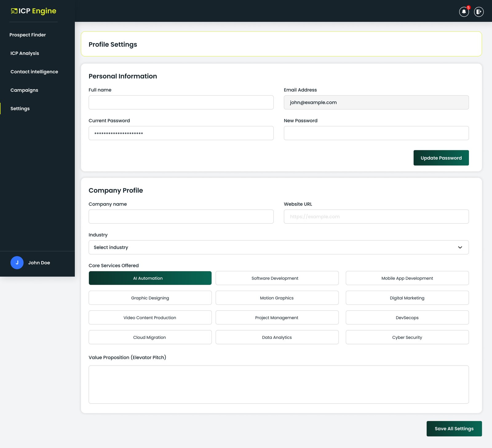Click the Website URL field

pos(376,217)
